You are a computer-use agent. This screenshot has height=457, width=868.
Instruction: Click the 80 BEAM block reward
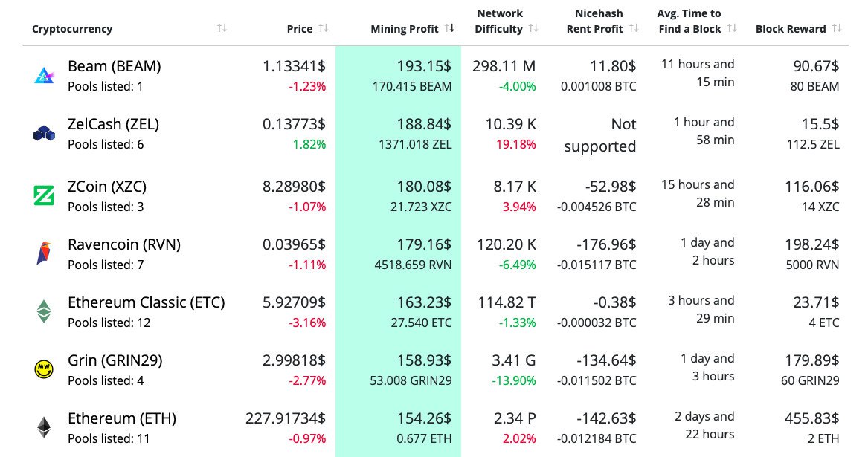click(815, 86)
